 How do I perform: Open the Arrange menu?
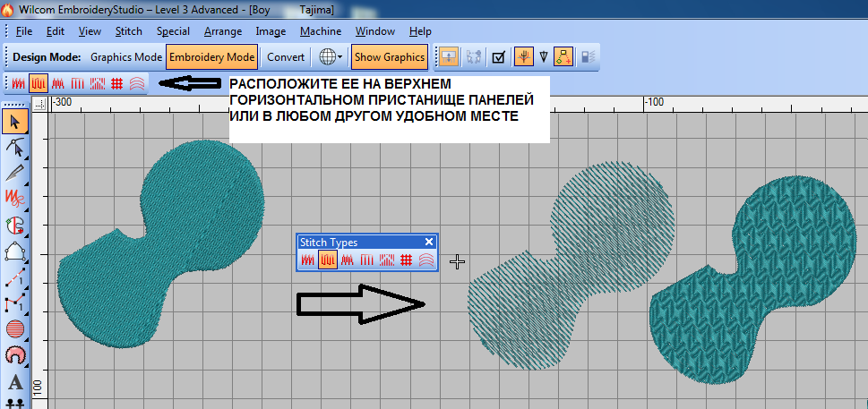click(223, 31)
